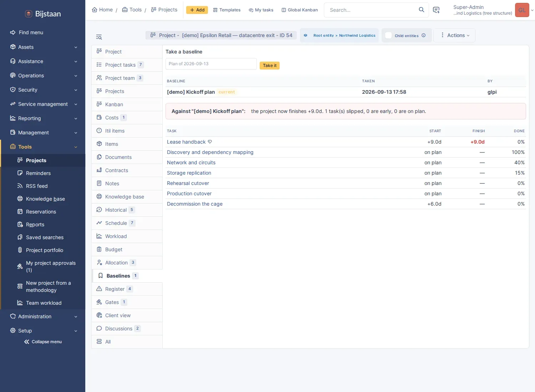Click the Take it button
The height and width of the screenshot is (392, 535).
tap(270, 66)
